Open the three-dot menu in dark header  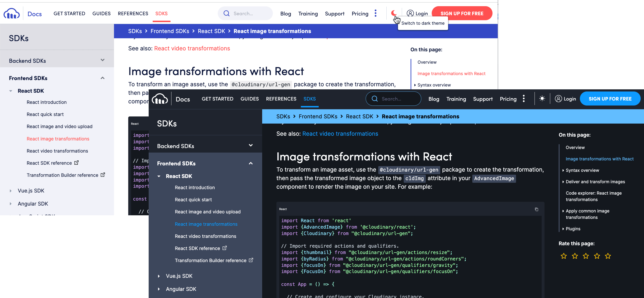click(524, 99)
